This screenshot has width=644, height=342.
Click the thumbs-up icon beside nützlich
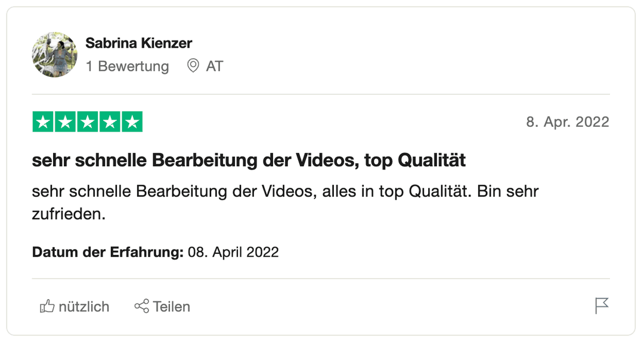pyautogui.click(x=47, y=307)
